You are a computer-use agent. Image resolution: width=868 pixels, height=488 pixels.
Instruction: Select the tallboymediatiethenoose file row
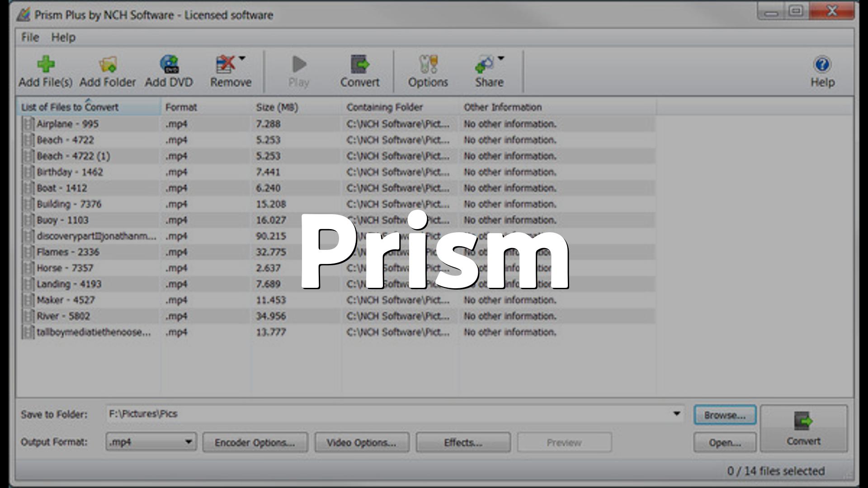click(x=336, y=332)
